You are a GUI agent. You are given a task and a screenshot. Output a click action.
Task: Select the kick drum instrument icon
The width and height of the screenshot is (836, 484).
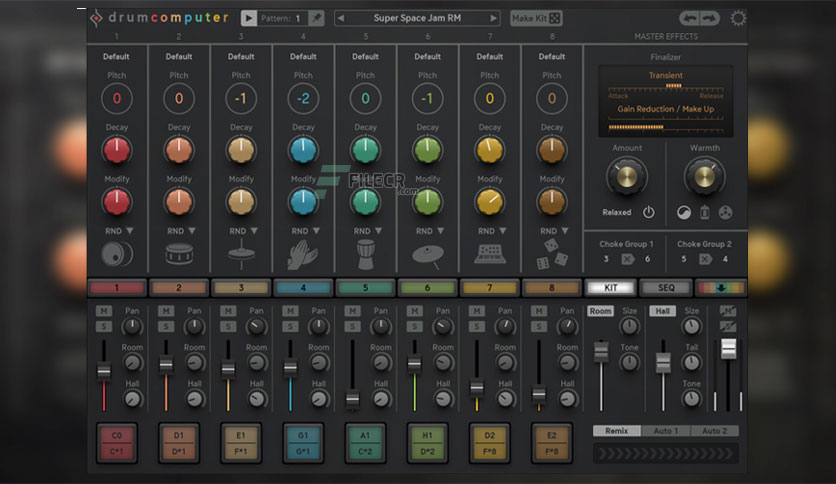point(116,254)
